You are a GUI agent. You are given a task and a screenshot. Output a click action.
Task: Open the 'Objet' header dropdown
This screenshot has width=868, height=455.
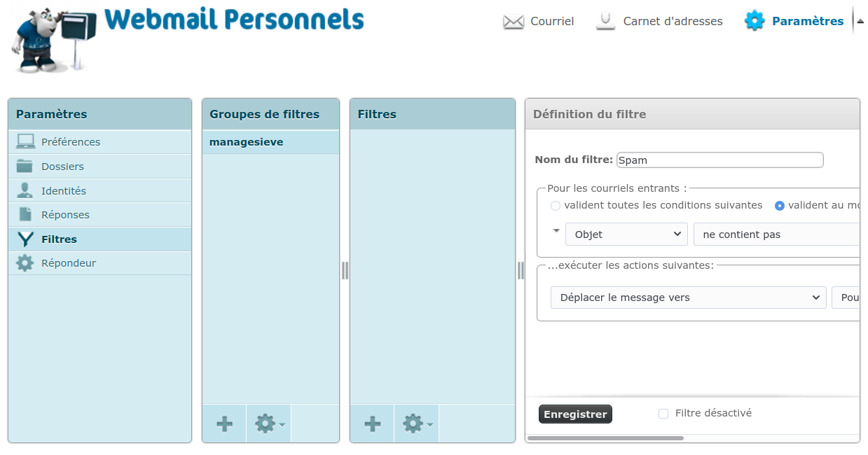[626, 234]
